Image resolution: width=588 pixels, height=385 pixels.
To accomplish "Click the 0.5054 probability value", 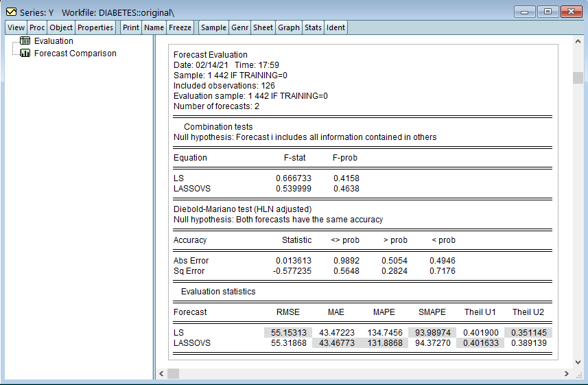I will coord(395,260).
